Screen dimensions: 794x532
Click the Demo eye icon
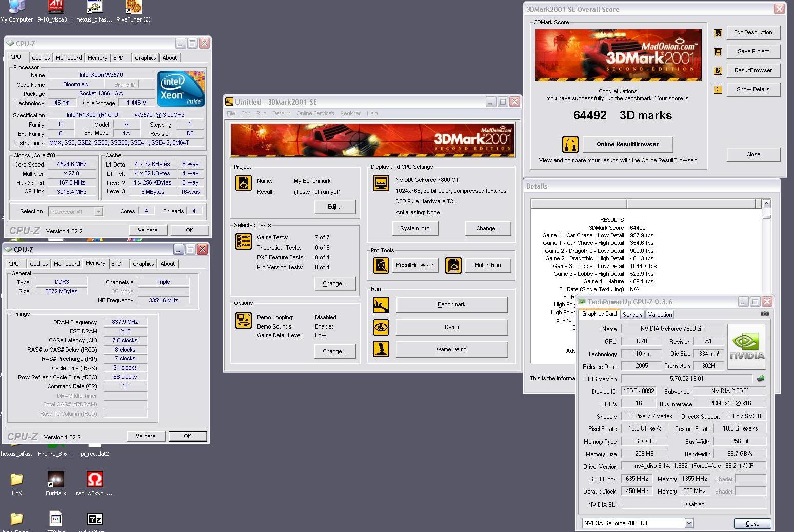[x=381, y=327]
